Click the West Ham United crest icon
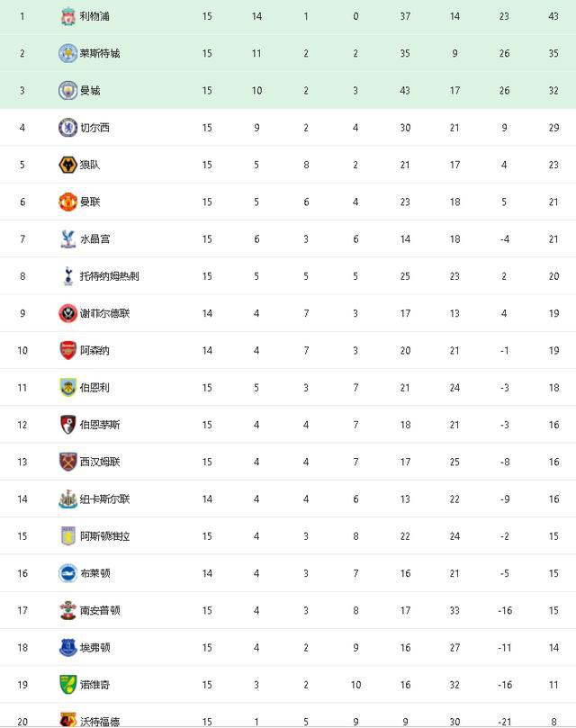Image resolution: width=576 pixels, height=728 pixels. [67, 462]
